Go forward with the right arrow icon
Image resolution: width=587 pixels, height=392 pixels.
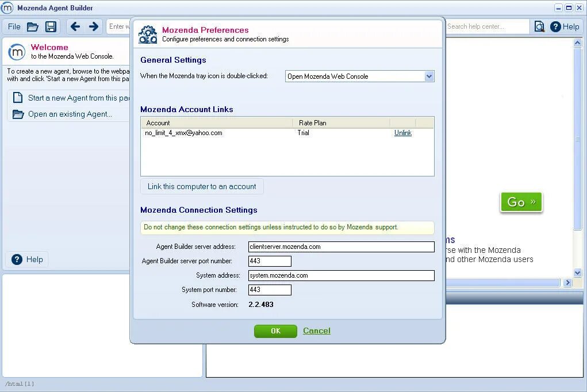94,26
